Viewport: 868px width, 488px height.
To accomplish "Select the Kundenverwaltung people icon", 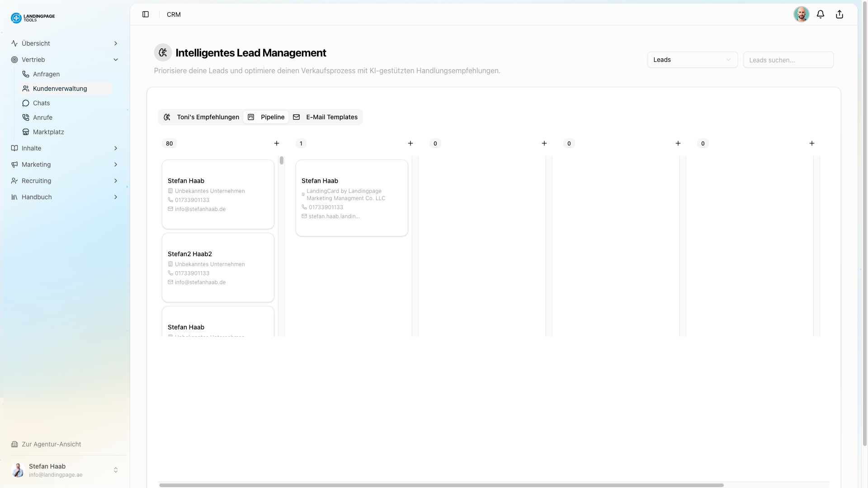I will click(x=26, y=89).
